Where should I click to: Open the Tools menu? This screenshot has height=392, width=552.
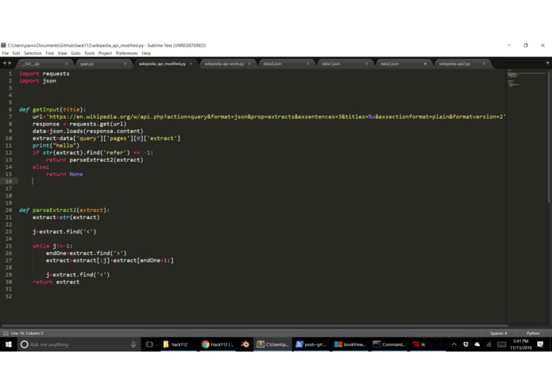point(90,53)
